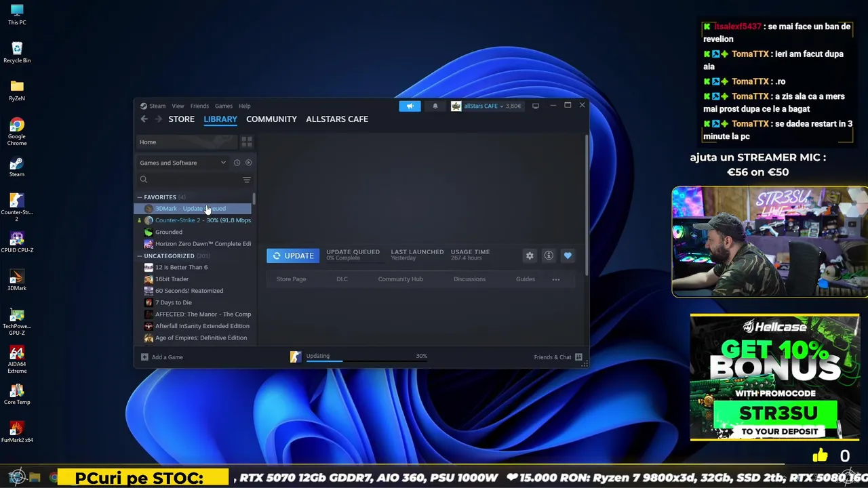Click the Steam announcements megaphone icon
The width and height of the screenshot is (868, 488).
[410, 106]
